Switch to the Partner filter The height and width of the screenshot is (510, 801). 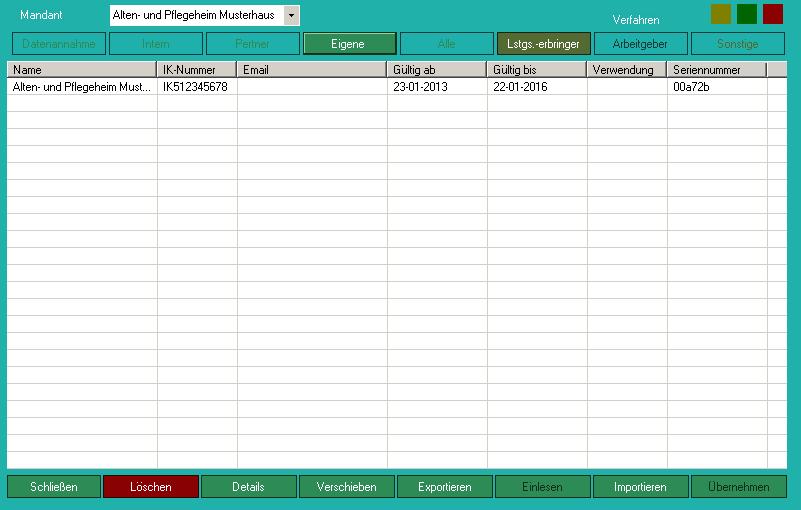pos(253,44)
